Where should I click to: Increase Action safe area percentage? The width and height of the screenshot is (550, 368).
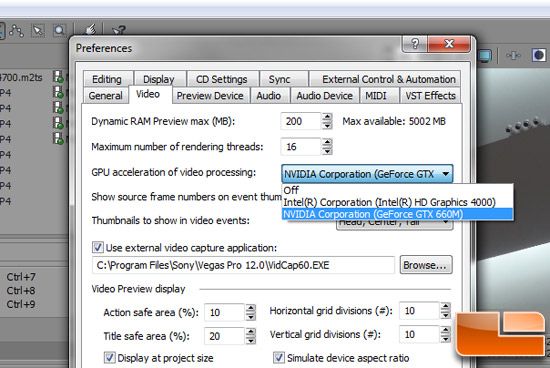(250, 308)
